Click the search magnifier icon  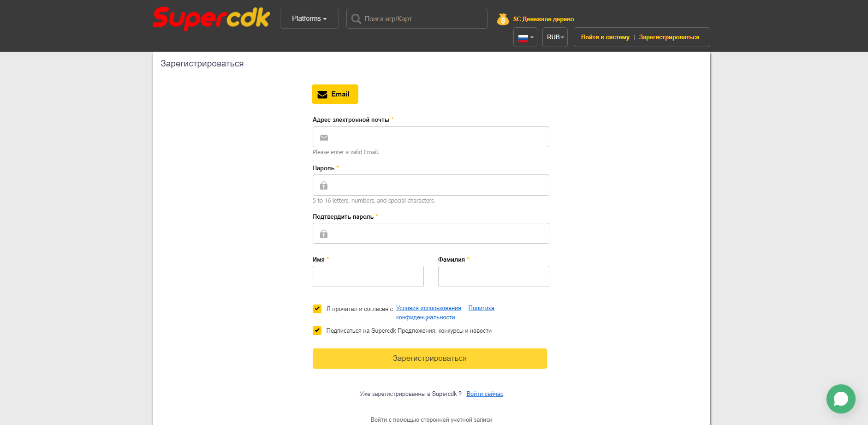356,19
